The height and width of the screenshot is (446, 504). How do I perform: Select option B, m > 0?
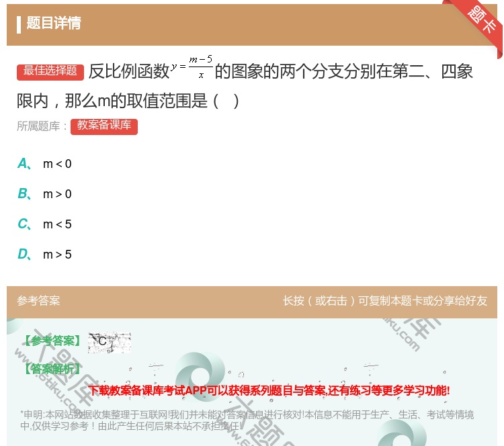[44, 194]
